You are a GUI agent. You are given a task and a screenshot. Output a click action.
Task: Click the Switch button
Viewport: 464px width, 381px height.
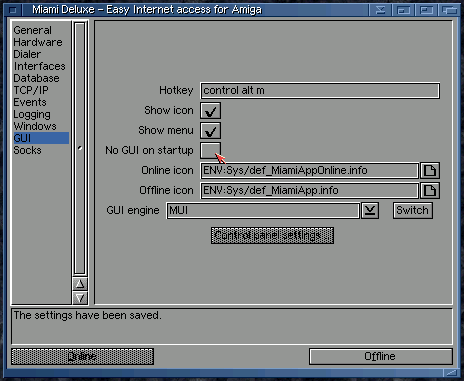pos(413,211)
